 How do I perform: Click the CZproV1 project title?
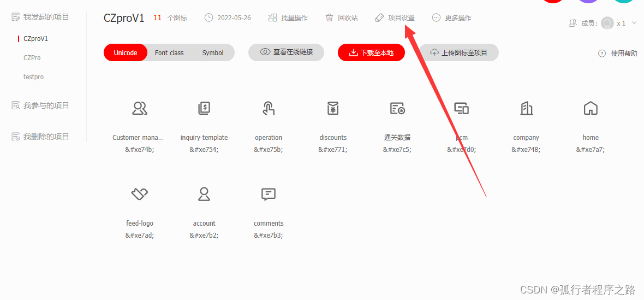pyautogui.click(x=124, y=18)
